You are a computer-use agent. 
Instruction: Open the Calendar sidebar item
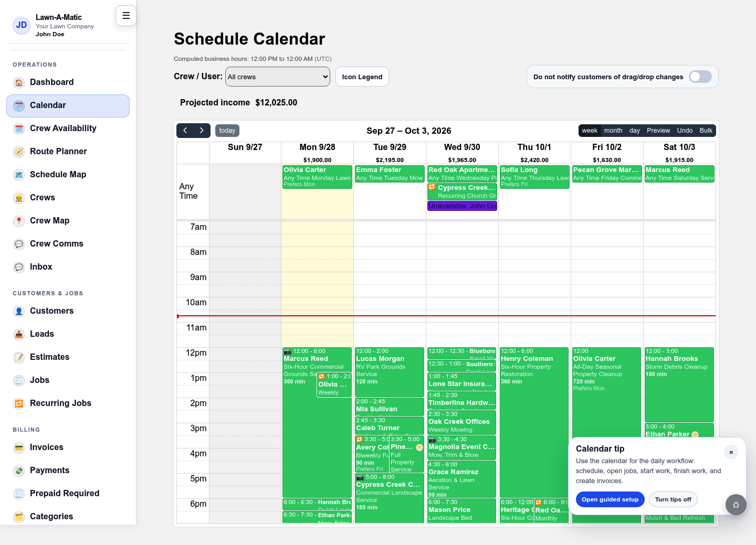(68, 105)
